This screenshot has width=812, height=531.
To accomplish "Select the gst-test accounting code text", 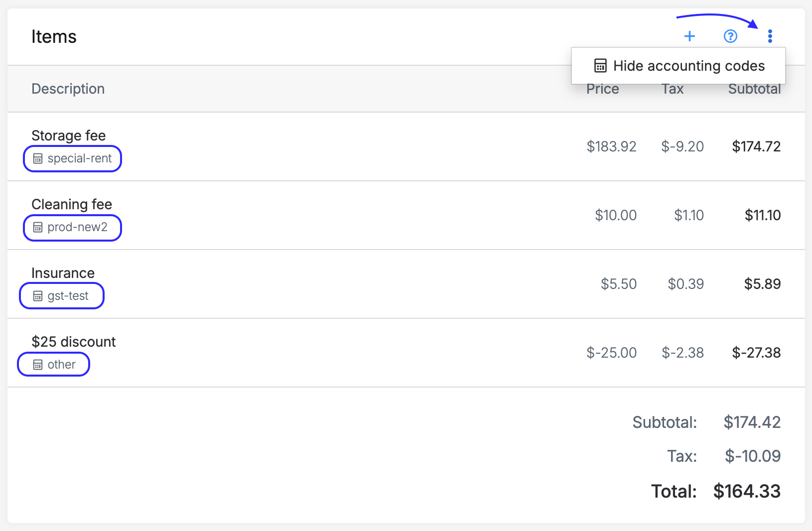I will 68,296.
